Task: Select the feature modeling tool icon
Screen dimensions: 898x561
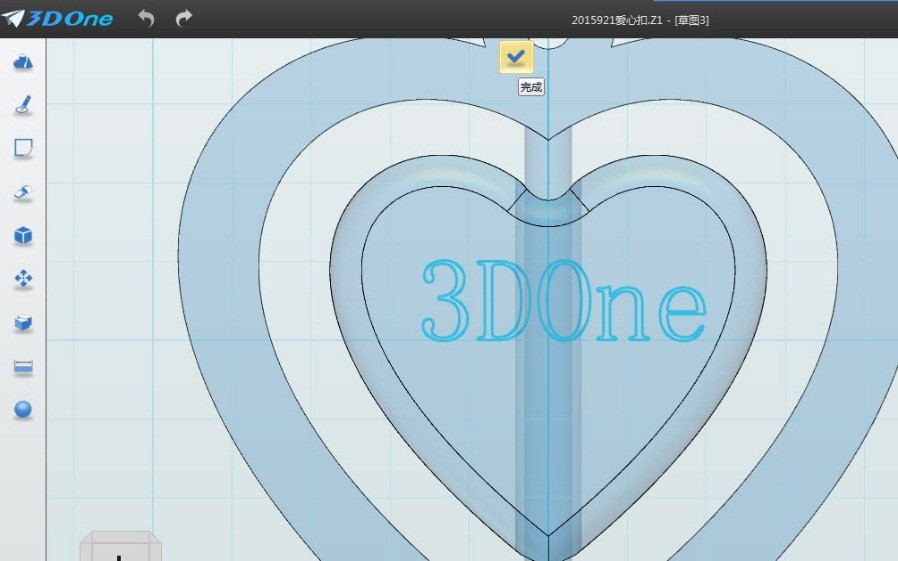Action: tap(23, 192)
